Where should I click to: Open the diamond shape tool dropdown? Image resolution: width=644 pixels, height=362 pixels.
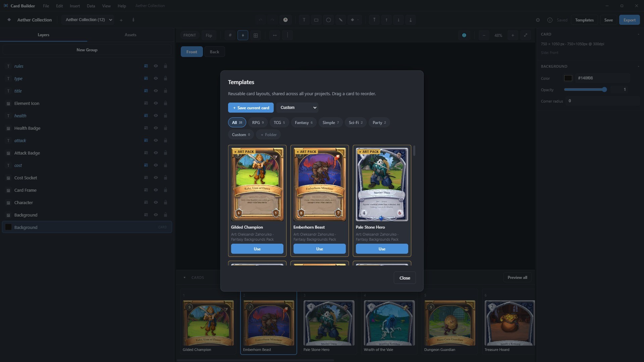click(x=355, y=20)
